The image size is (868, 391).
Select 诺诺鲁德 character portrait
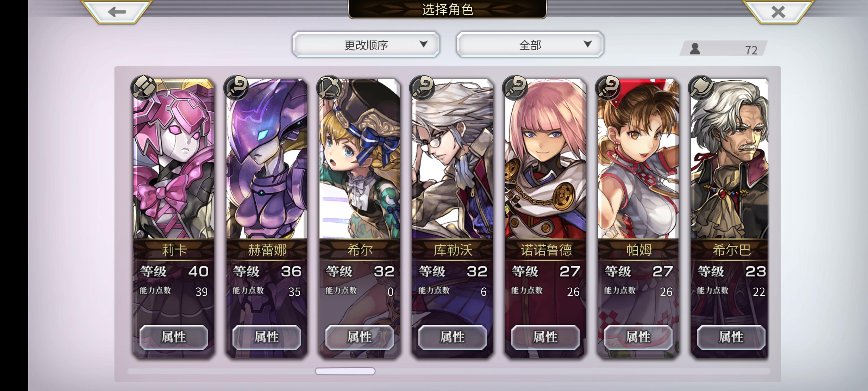click(x=545, y=159)
